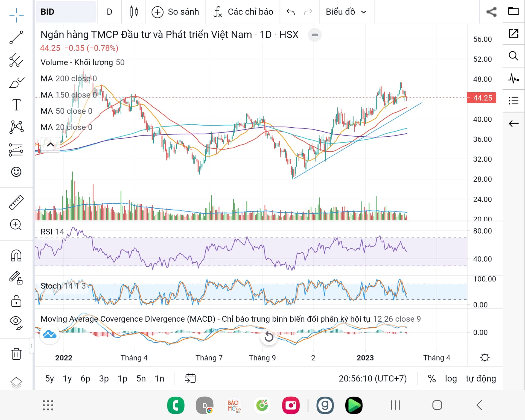Open the emoji stickers tool
Screen dimensions: 525x420
(16, 172)
